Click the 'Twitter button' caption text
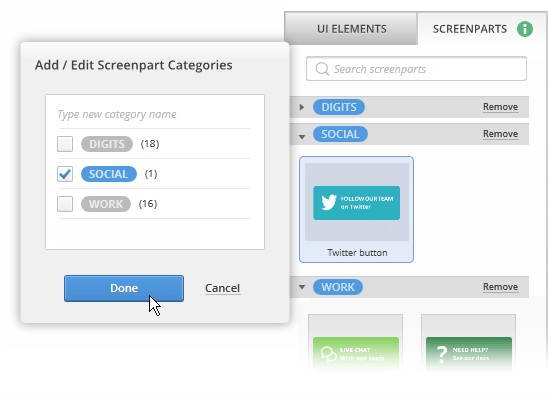 click(x=357, y=253)
